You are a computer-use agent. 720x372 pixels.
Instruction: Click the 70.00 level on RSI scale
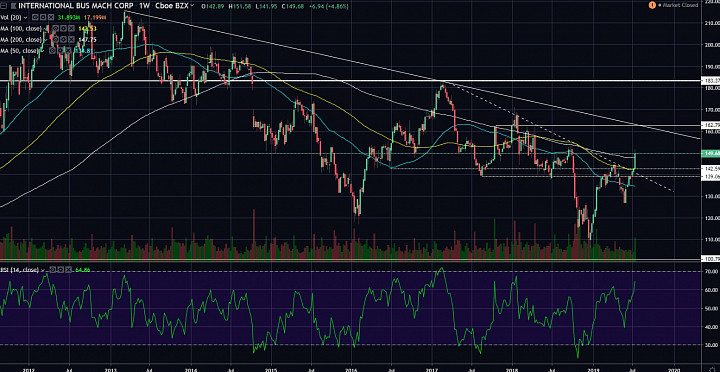tap(710, 272)
